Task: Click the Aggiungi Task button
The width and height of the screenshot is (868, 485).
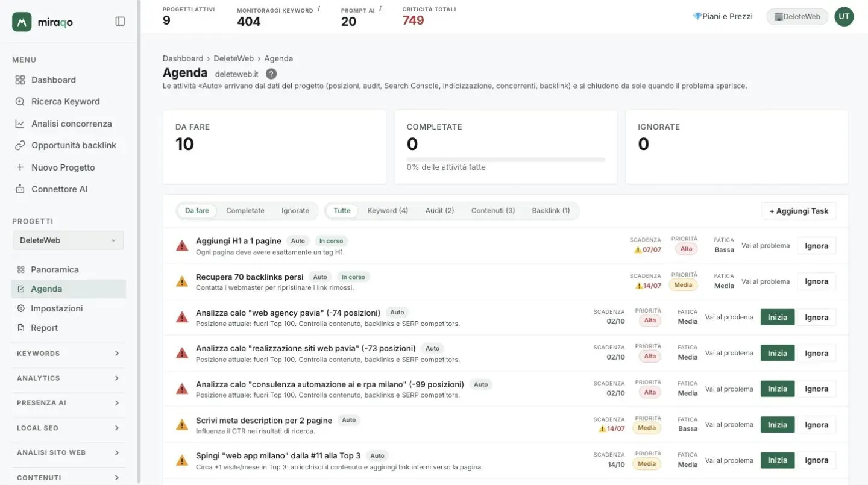Action: coord(799,211)
